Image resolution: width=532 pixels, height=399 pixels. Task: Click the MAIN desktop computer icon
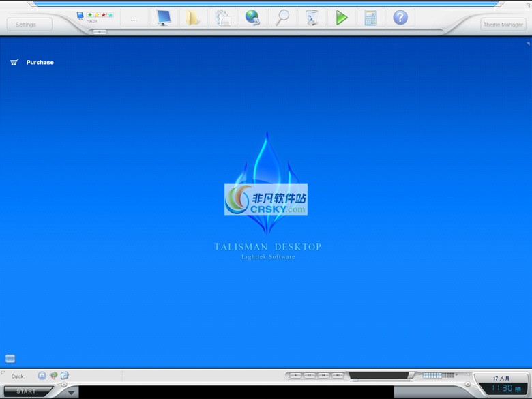pos(80,16)
